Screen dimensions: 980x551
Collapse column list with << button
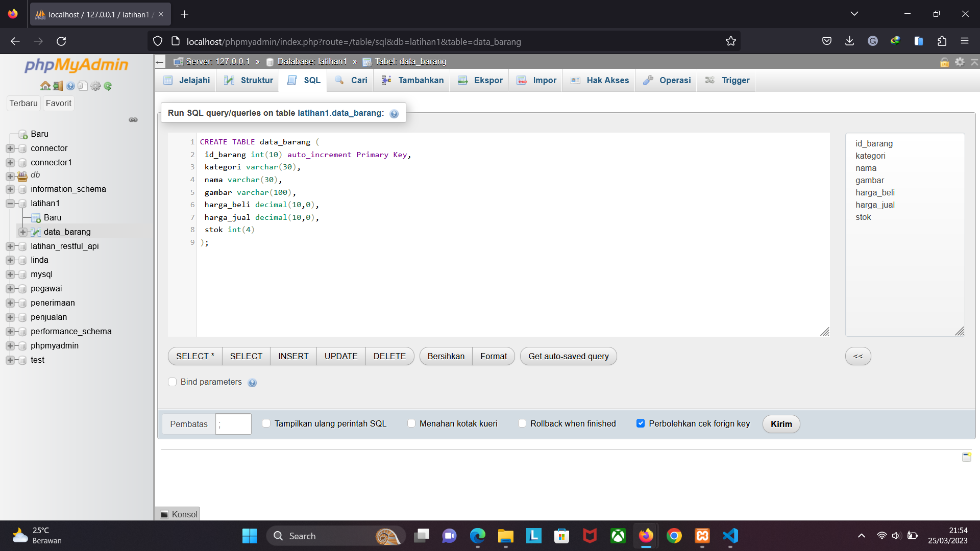[857, 356]
